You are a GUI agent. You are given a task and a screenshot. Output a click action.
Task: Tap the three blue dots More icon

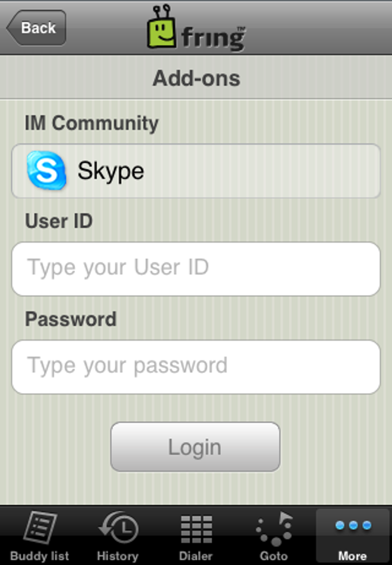pyautogui.click(x=353, y=525)
